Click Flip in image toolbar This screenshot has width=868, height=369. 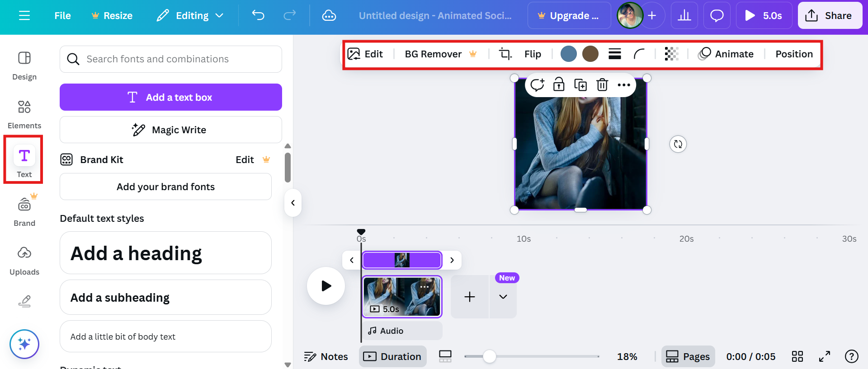point(533,54)
